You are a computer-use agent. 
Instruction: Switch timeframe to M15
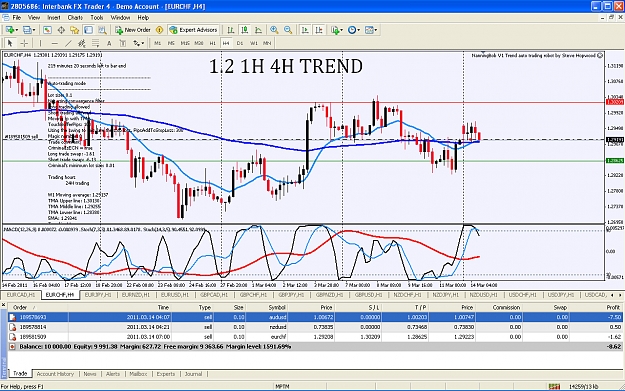tap(185, 43)
